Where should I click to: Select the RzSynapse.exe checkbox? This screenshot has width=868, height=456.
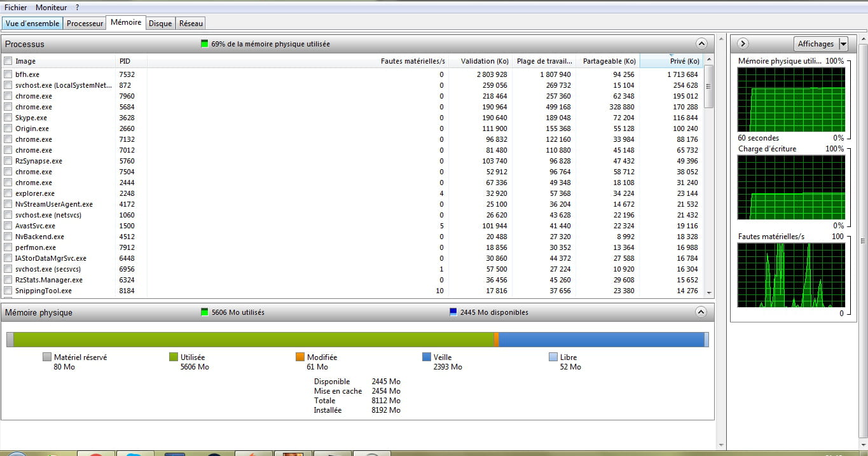coord(8,161)
